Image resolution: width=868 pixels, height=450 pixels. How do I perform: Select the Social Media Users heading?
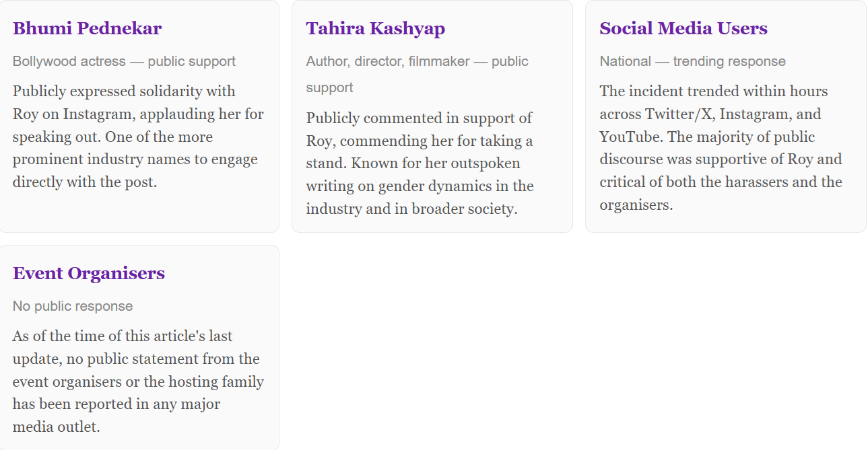click(x=683, y=28)
